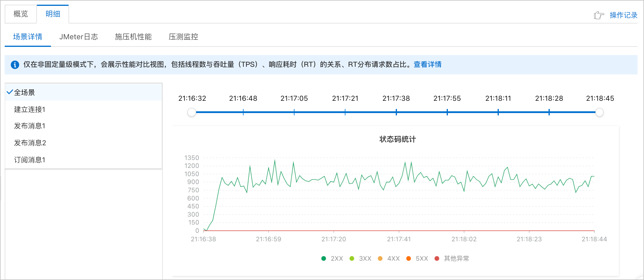Click the 21:16:48 tick on the time slider
Image resolution: width=644 pixels, height=280 pixels.
[243, 112]
